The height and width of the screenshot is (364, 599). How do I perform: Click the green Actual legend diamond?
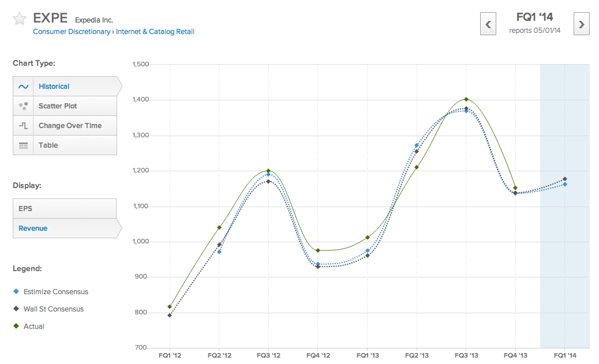pos(16,326)
